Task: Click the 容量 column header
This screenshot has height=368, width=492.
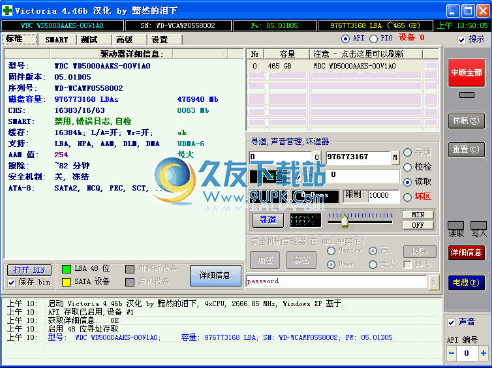Action: coord(287,54)
